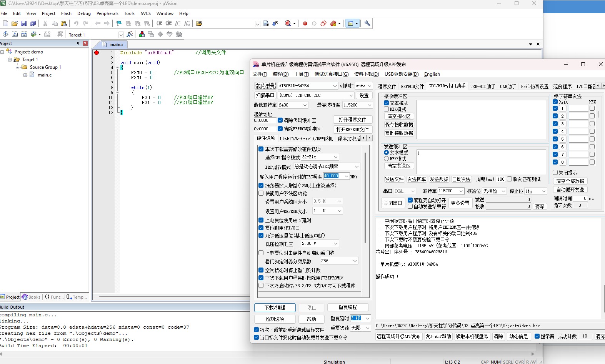Click the hardware options vertical scrollbar

pos(365,198)
